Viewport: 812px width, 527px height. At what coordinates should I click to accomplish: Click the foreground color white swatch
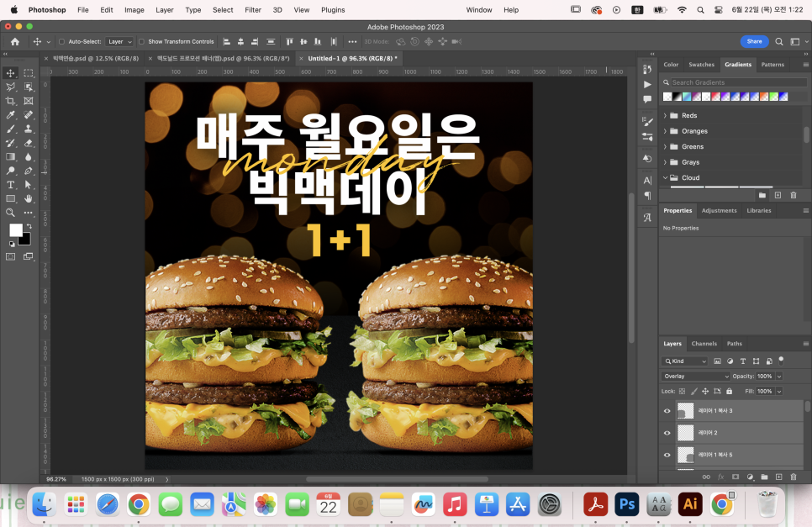[x=15, y=229]
